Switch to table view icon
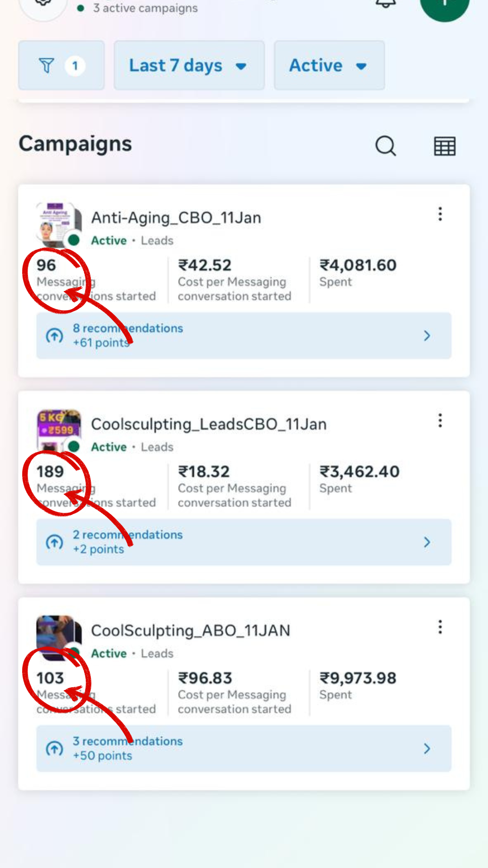This screenshot has width=488, height=868. [445, 146]
